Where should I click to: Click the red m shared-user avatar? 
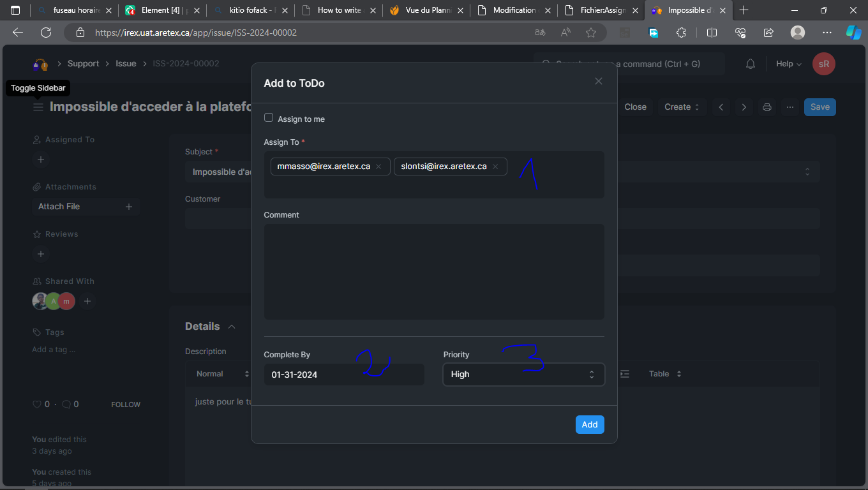(66, 301)
